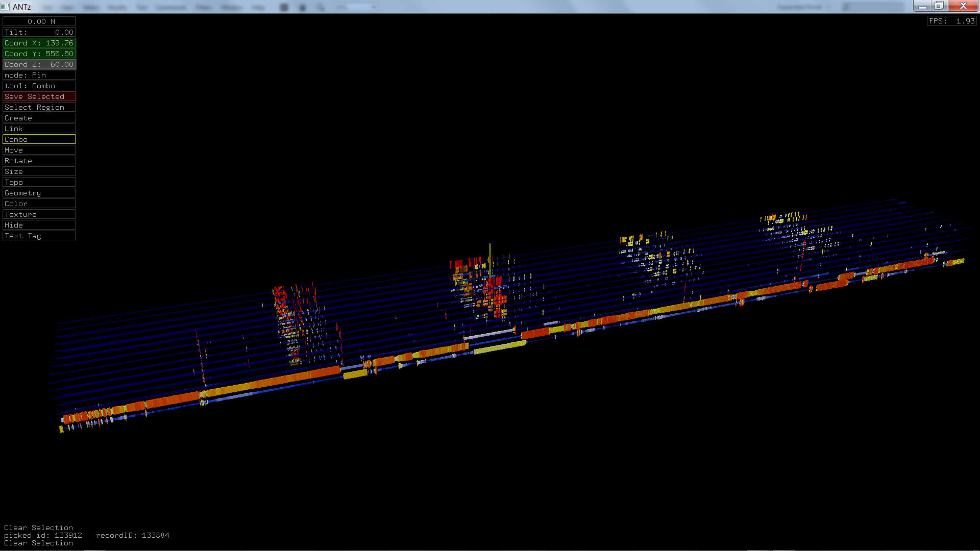Image resolution: width=980 pixels, height=551 pixels.
Task: Select the Combo tool in the side panel
Action: click(x=39, y=139)
